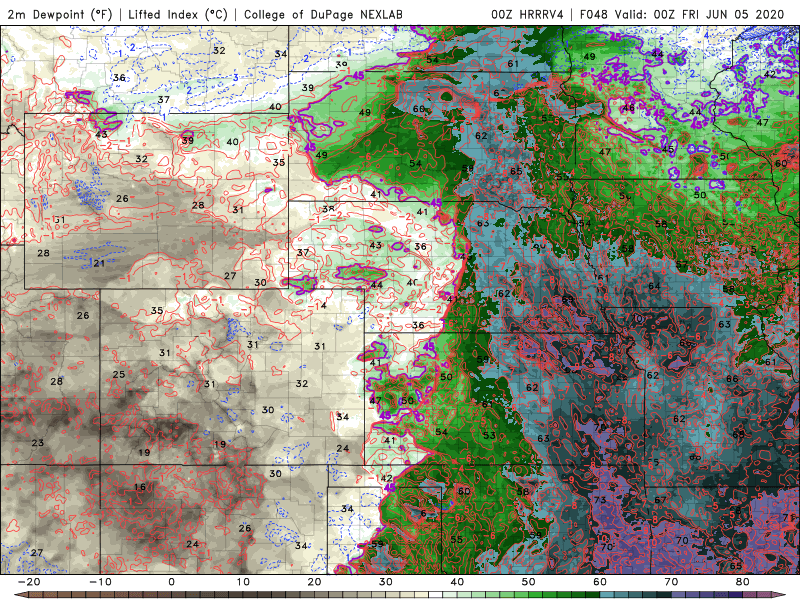Click the 'F048 Valid: 00Z FRI JUN 05 2020' text
The width and height of the screenshot is (800, 600).
pos(682,14)
